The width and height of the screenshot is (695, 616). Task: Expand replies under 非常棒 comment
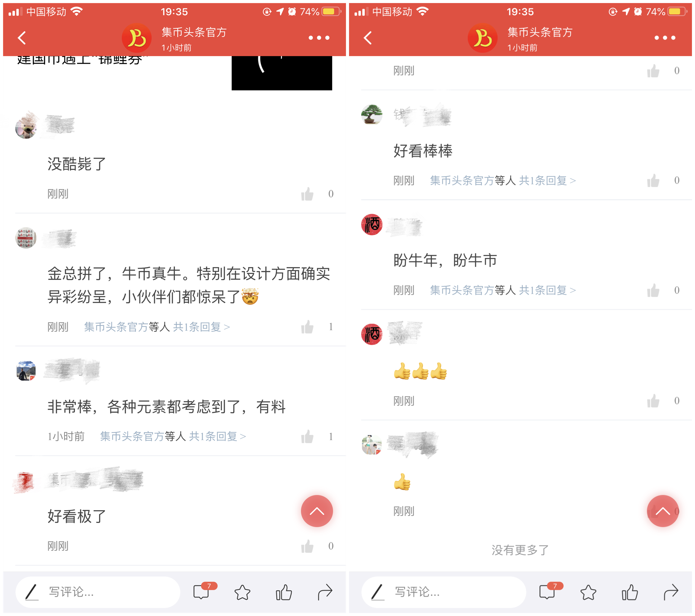(x=218, y=436)
